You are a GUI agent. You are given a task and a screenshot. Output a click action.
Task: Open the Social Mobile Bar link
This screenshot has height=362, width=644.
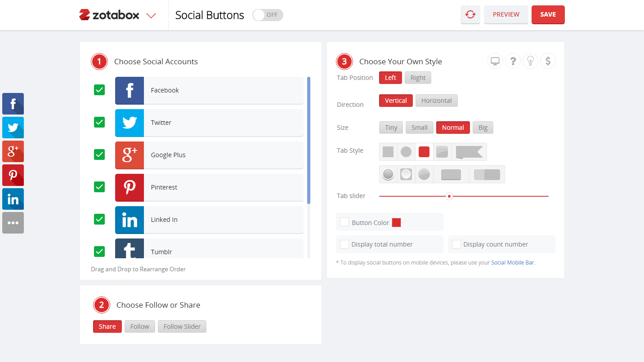(x=513, y=262)
